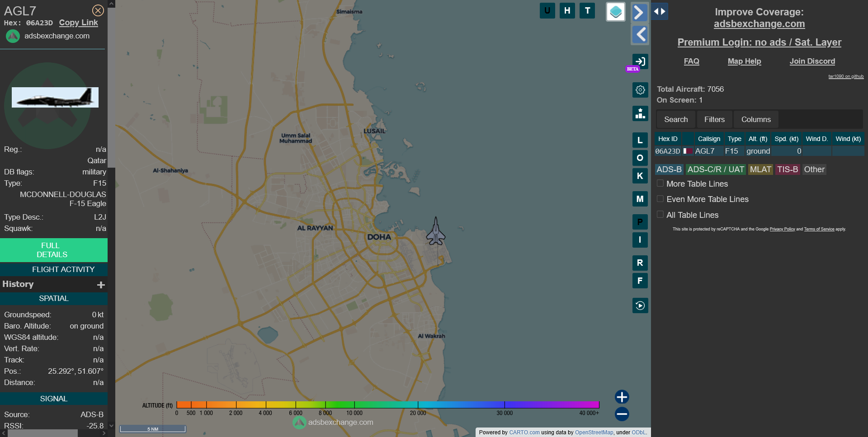The width and height of the screenshot is (868, 437).
Task: Open the Filters tab
Action: point(714,119)
